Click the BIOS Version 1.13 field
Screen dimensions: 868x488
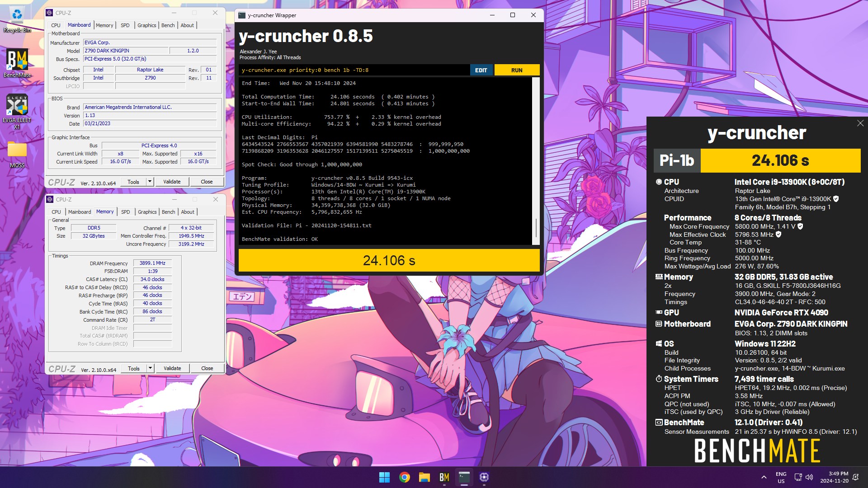150,115
